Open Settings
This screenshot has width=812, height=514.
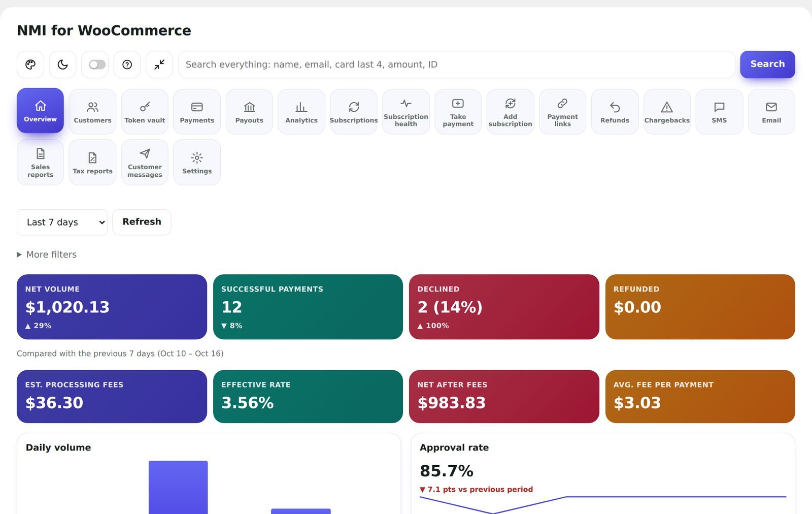tap(197, 163)
